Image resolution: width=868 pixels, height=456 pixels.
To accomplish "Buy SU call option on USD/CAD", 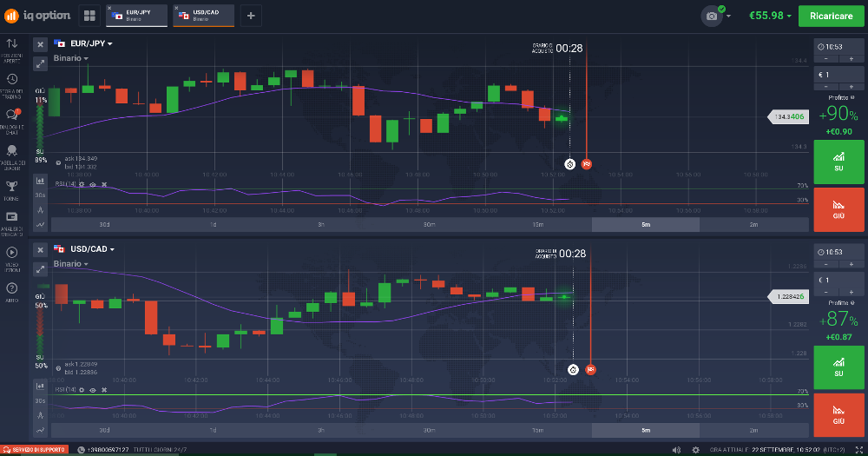I will point(838,367).
